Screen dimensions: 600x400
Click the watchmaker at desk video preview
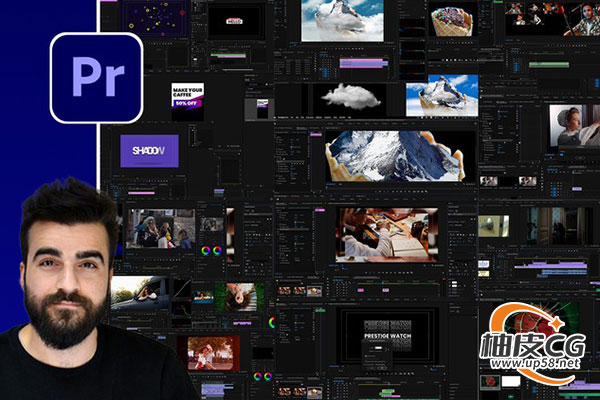pyautogui.click(x=387, y=235)
